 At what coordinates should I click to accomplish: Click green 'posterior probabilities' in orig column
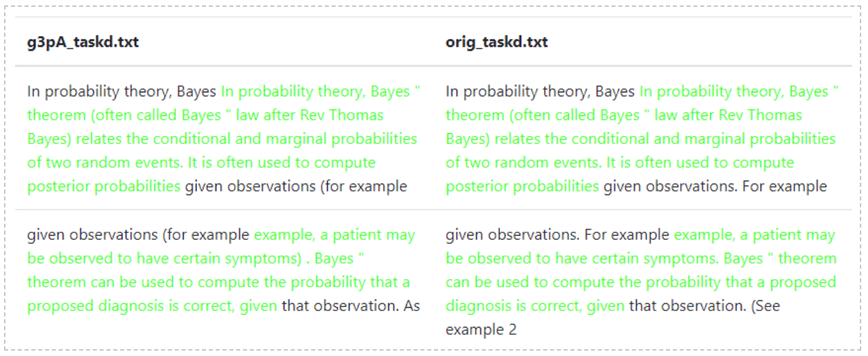pyautogui.click(x=522, y=186)
